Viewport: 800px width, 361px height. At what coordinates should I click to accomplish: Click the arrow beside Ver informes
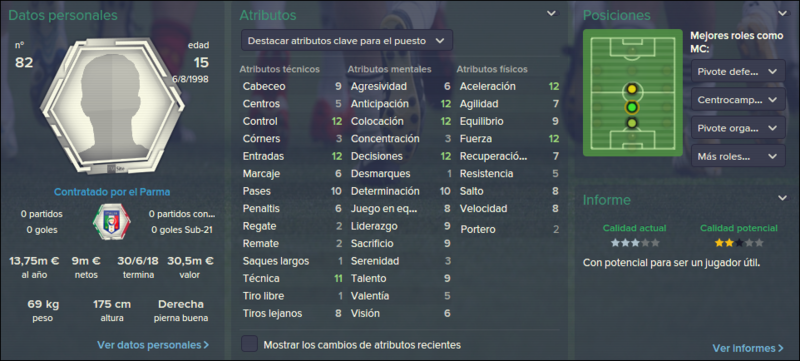pyautogui.click(x=781, y=348)
